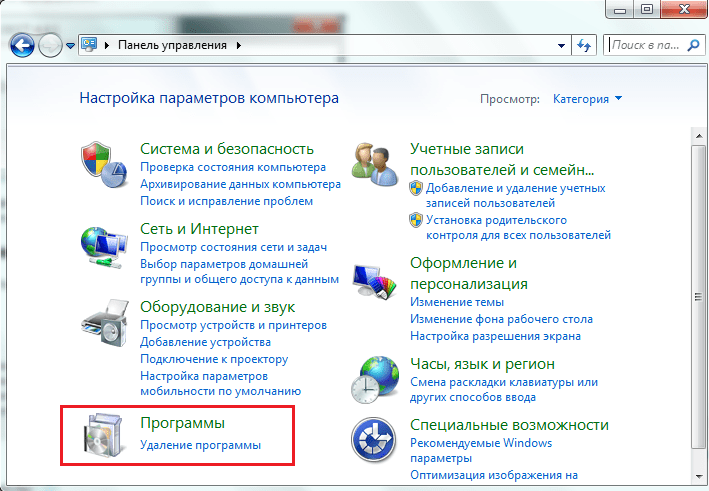Open the User Accounts people icon
This screenshot has width=709, height=491.
(375, 164)
